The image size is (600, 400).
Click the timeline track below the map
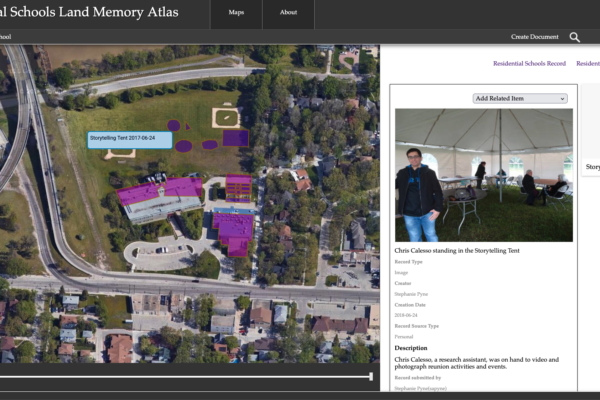[x=185, y=377]
